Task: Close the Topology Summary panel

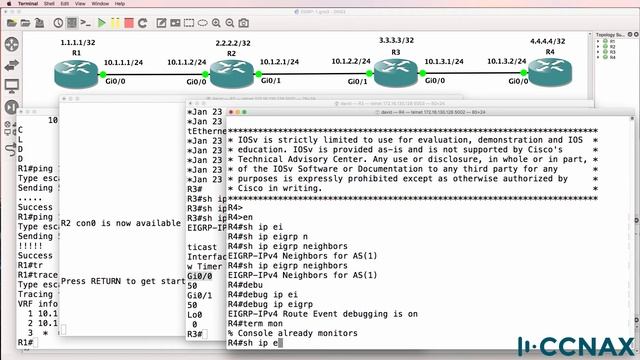Action: [x=636, y=35]
